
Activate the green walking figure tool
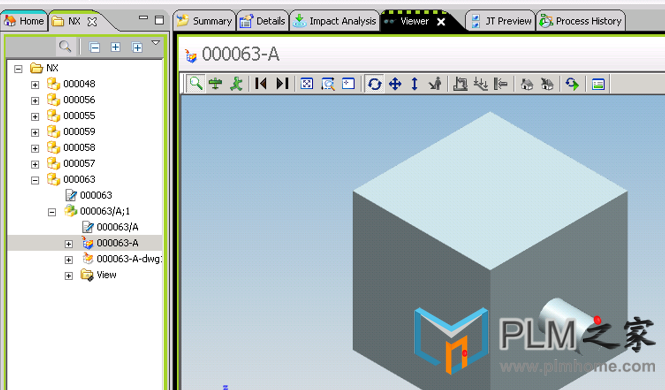click(x=236, y=84)
